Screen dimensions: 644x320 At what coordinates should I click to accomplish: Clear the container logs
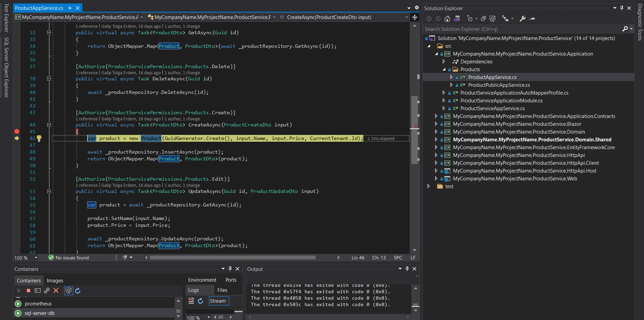[191, 301]
